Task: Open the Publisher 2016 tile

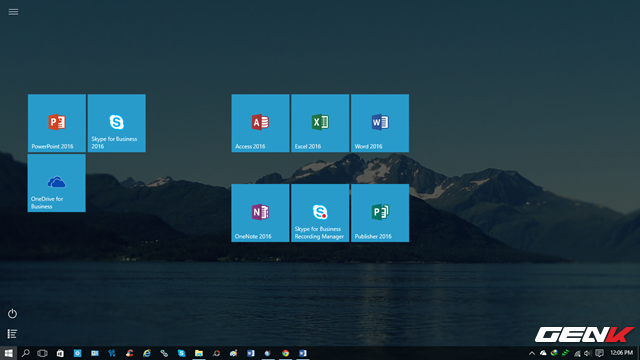Action: [x=380, y=213]
